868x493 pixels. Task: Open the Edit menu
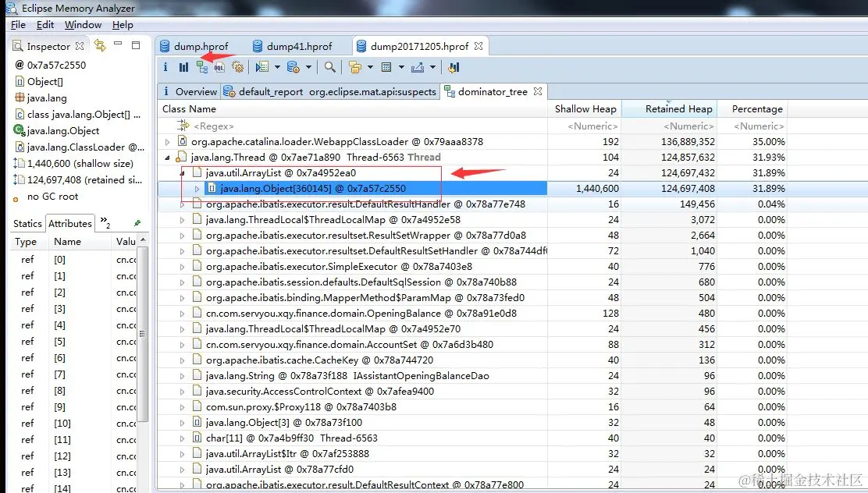[x=44, y=24]
